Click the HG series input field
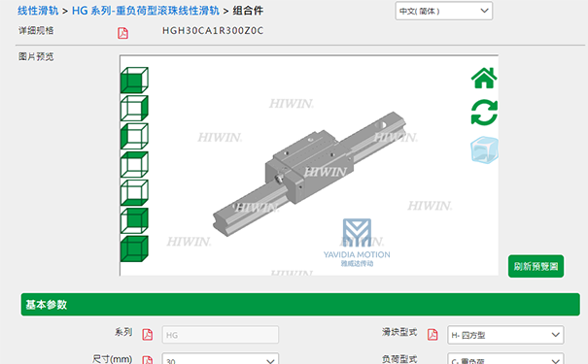588x364 pixels. pos(221,335)
